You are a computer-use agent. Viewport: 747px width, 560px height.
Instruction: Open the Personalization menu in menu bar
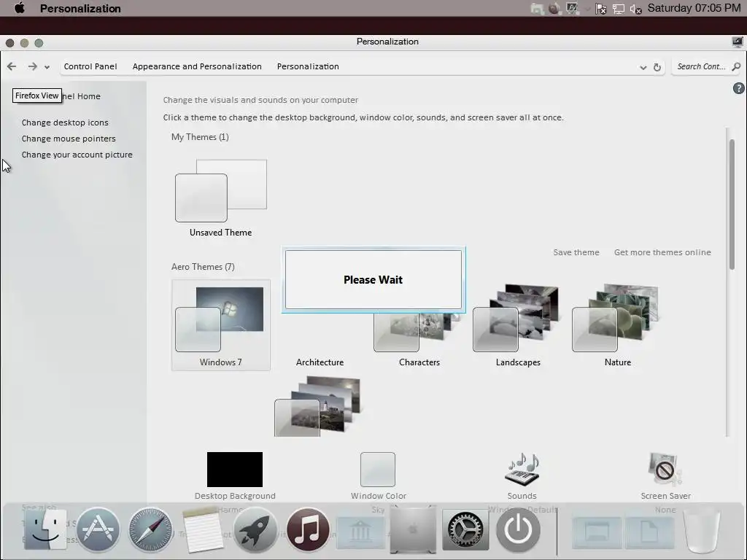point(80,9)
